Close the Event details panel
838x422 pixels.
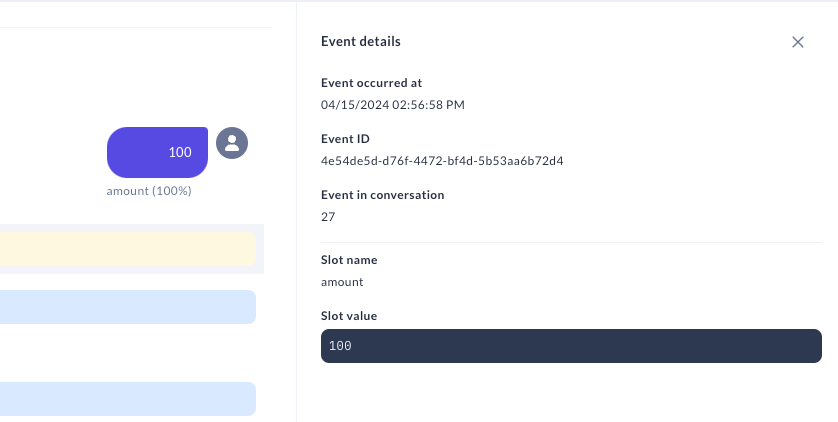click(x=798, y=42)
